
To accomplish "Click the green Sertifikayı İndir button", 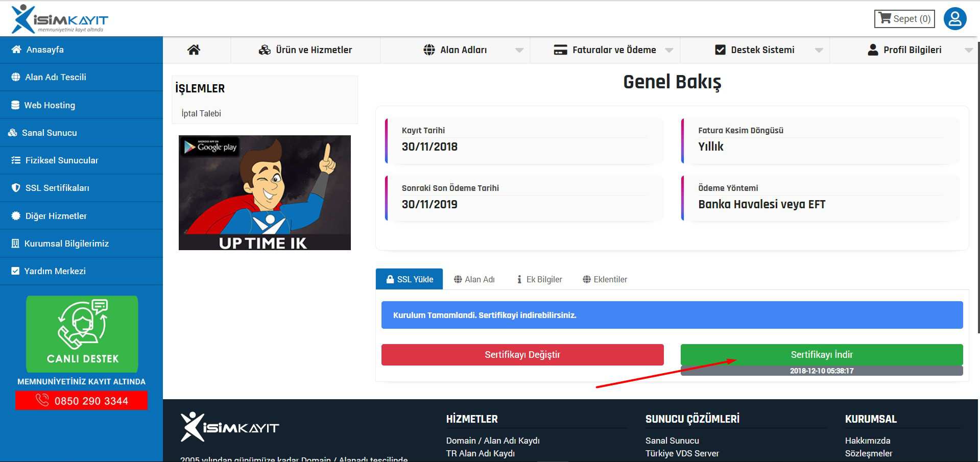I will [x=822, y=355].
